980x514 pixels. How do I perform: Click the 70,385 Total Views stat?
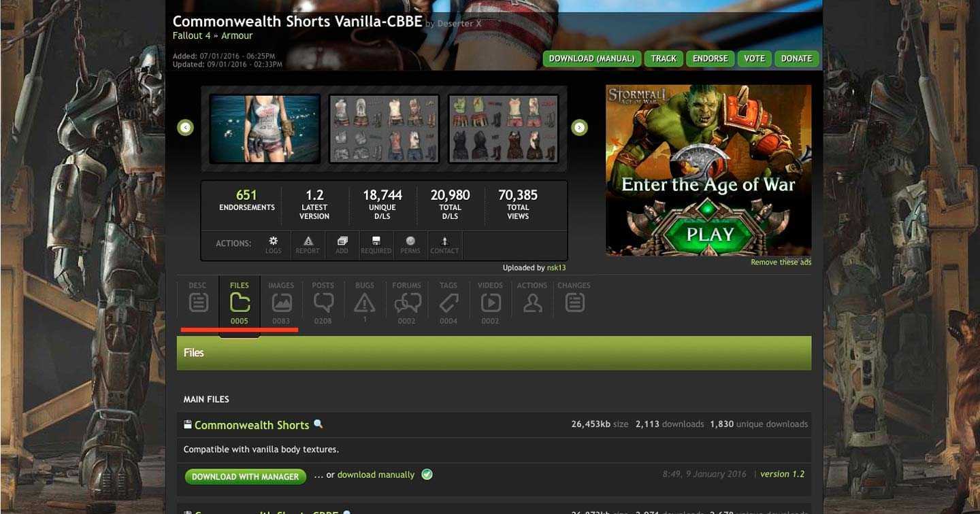coord(518,205)
